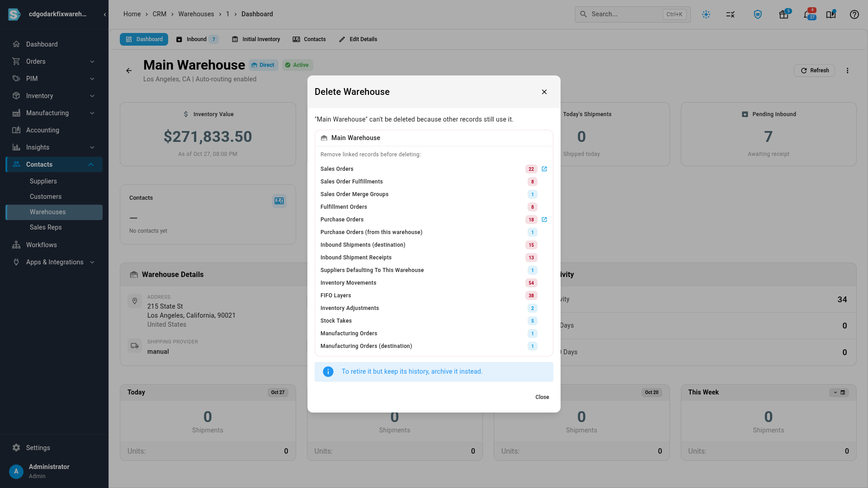Open the gift box rewards icon
The width and height of the screenshot is (868, 488).
pos(784,14)
